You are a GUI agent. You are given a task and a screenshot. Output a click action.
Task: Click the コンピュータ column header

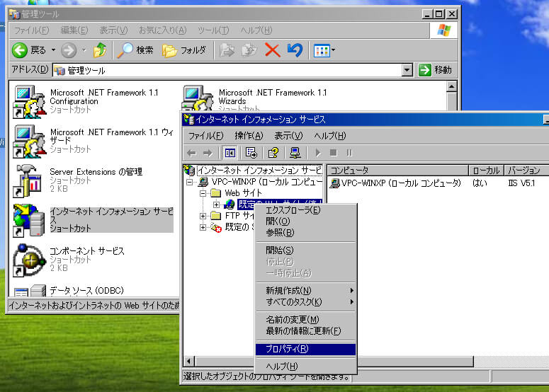[x=397, y=171]
